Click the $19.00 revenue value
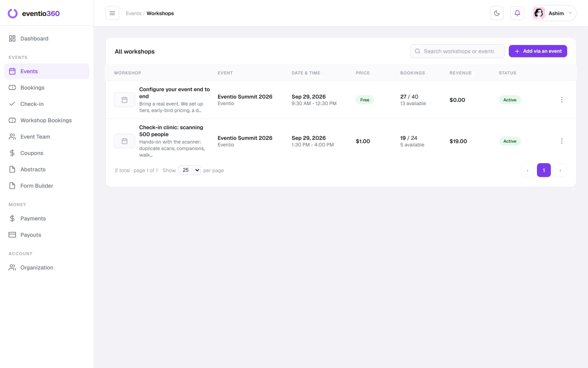This screenshot has width=588, height=368. point(458,141)
